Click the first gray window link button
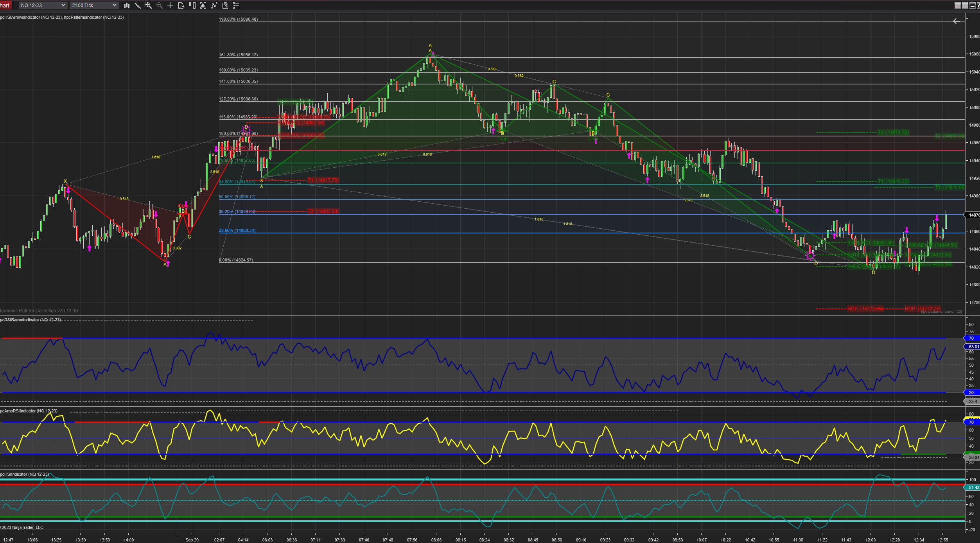This screenshot has width=980, height=543. (957, 5)
